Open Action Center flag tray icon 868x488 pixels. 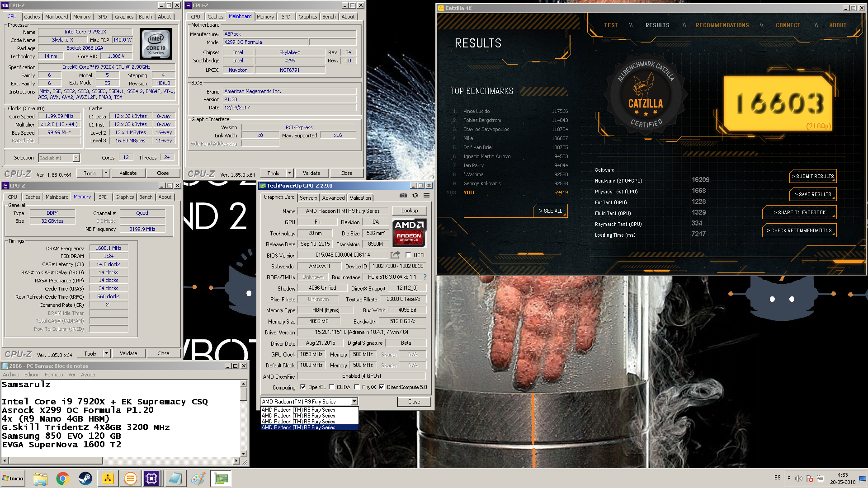click(810, 479)
